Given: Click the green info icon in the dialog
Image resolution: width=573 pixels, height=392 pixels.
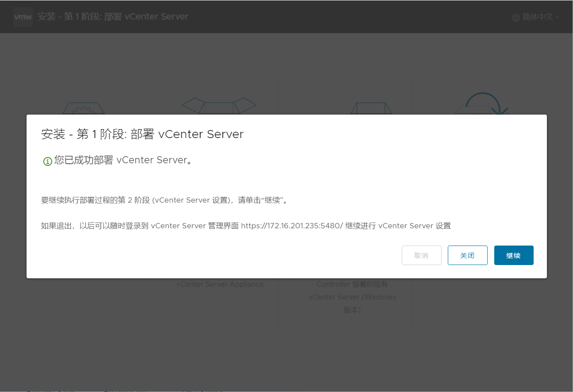Looking at the screenshot, I should click(47, 161).
